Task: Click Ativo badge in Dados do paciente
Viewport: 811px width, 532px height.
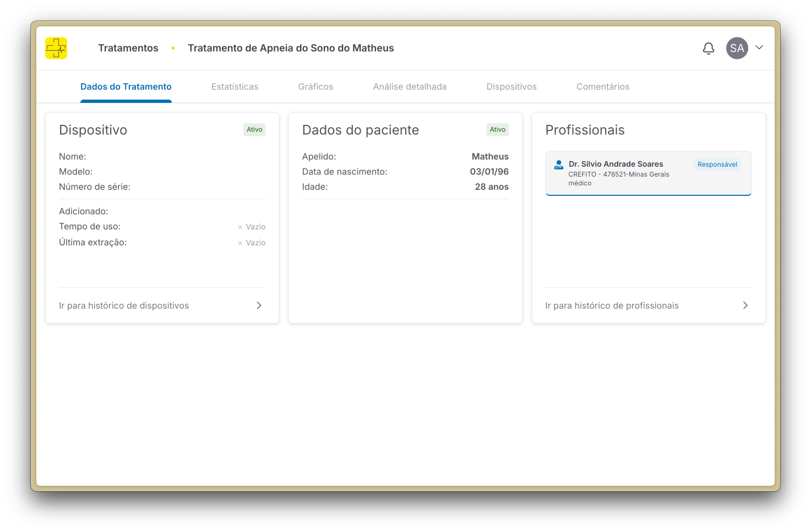Action: pyautogui.click(x=497, y=130)
